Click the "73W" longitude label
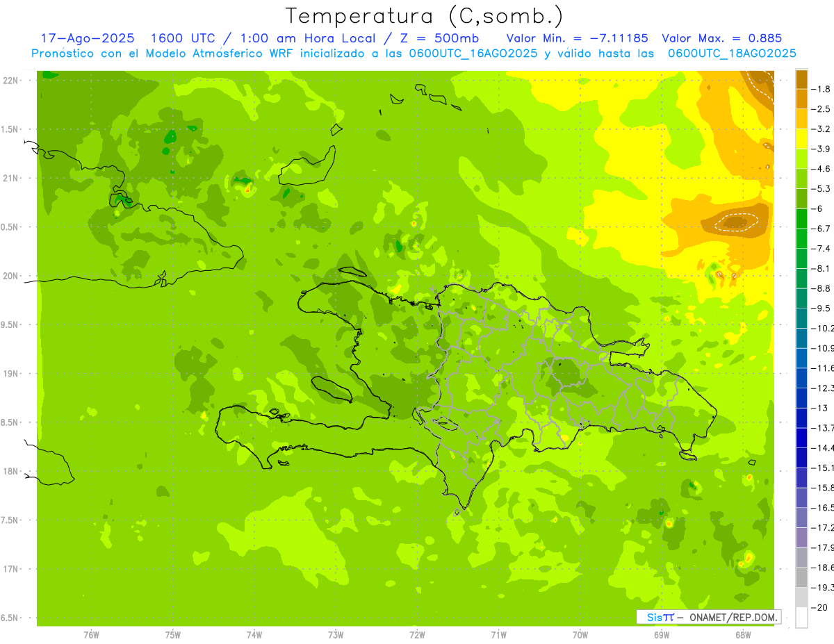 (336, 635)
